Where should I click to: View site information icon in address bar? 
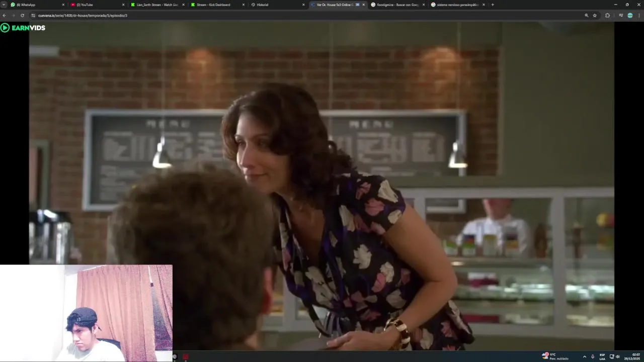tap(33, 16)
